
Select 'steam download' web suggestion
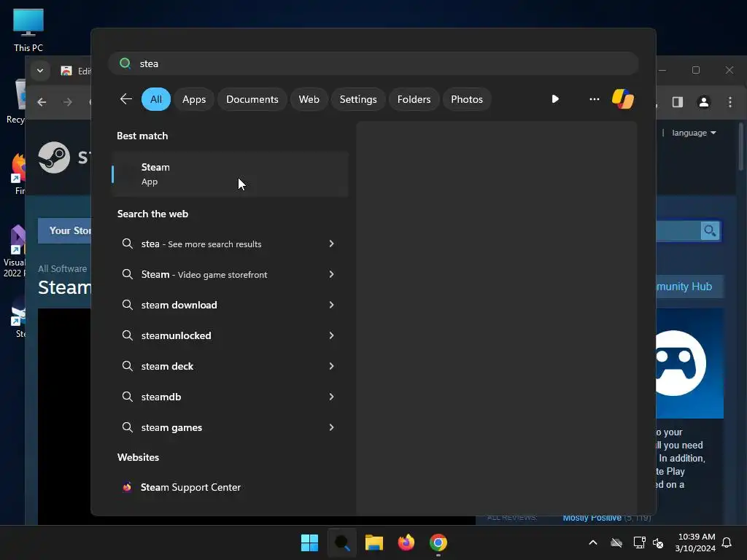229,305
